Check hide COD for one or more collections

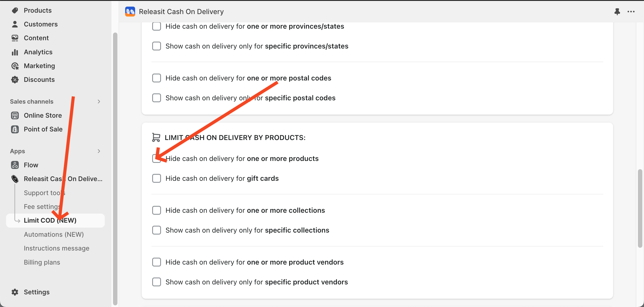click(157, 211)
